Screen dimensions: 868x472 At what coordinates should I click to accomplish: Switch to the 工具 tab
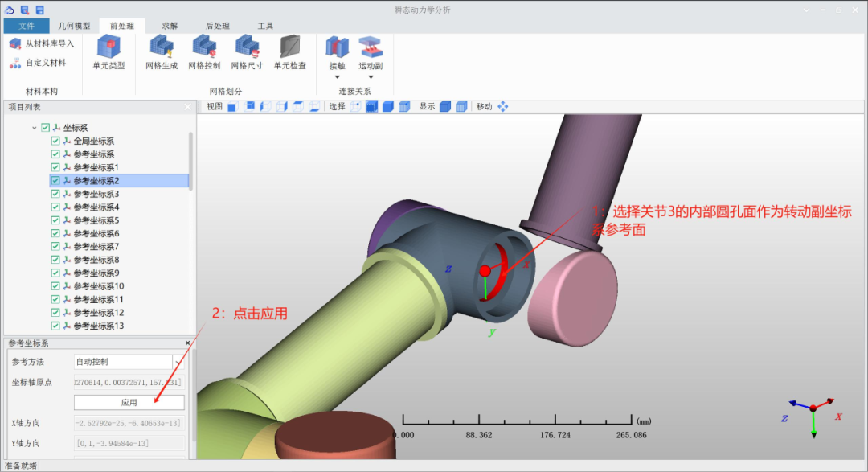click(266, 26)
